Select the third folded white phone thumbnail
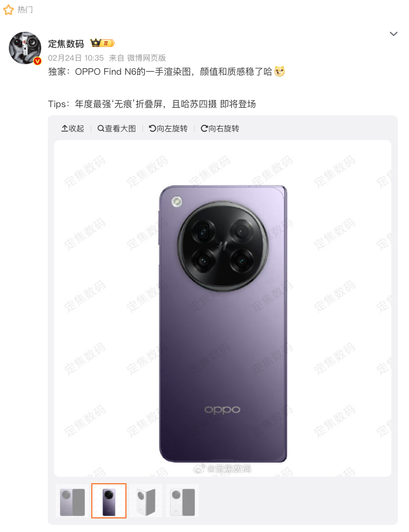The width and height of the screenshot is (409, 532). click(145, 501)
